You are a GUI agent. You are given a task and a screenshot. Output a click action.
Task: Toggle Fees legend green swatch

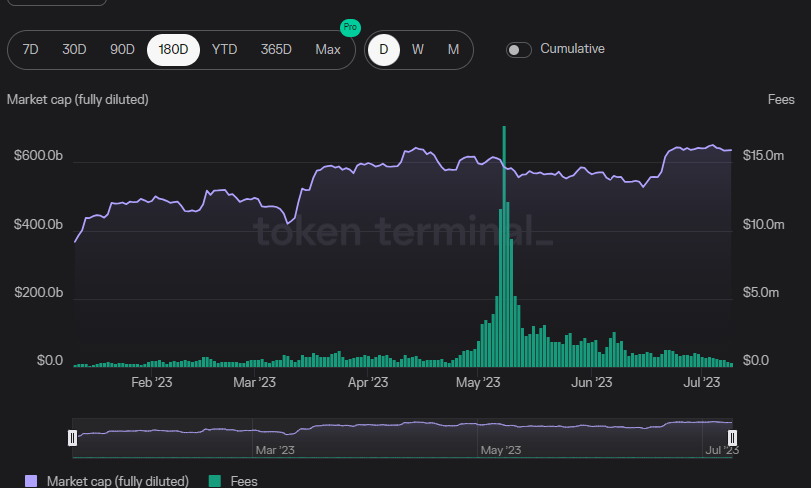coord(213,481)
